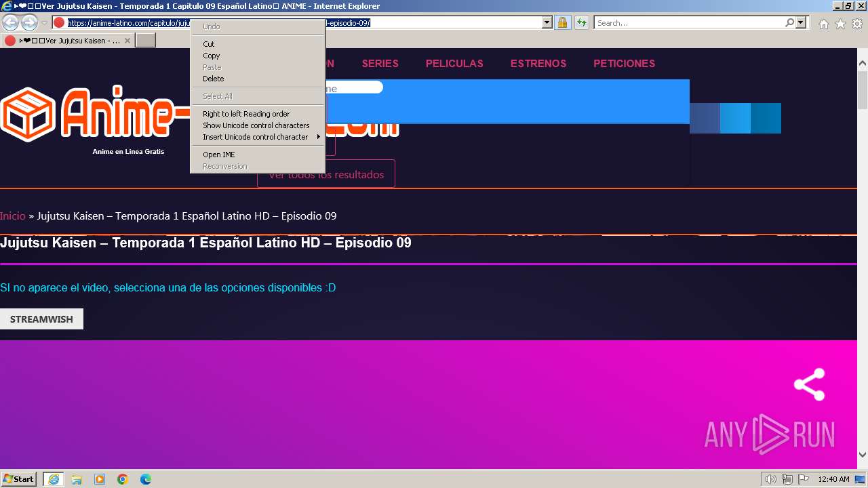Click the share icon on the video

pyautogui.click(x=809, y=384)
